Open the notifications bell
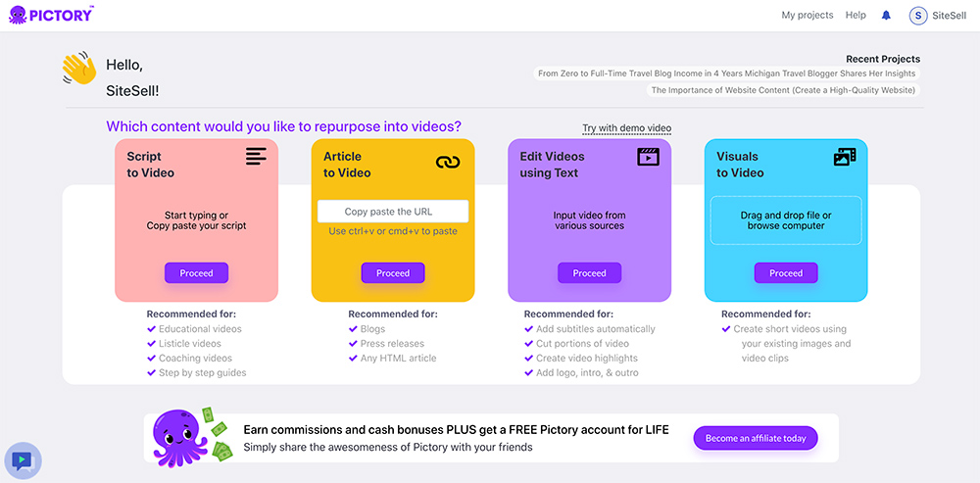The width and height of the screenshot is (980, 483). pyautogui.click(x=887, y=16)
